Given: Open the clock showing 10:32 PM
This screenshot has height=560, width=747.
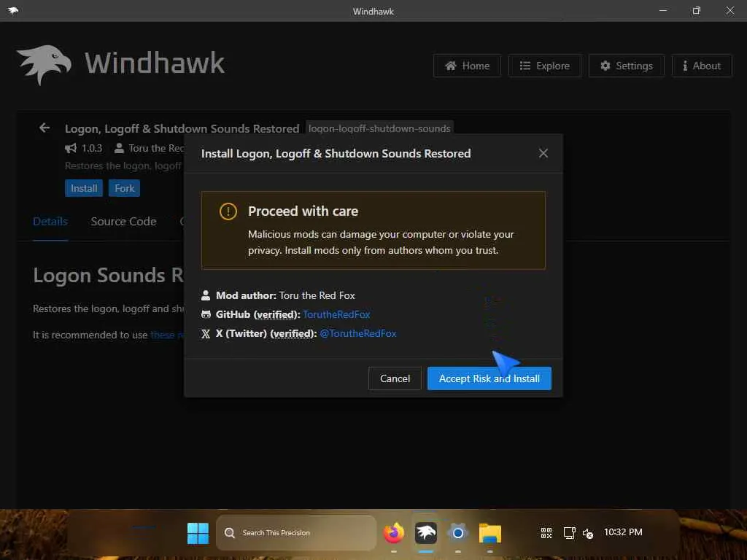Looking at the screenshot, I should click(x=623, y=532).
